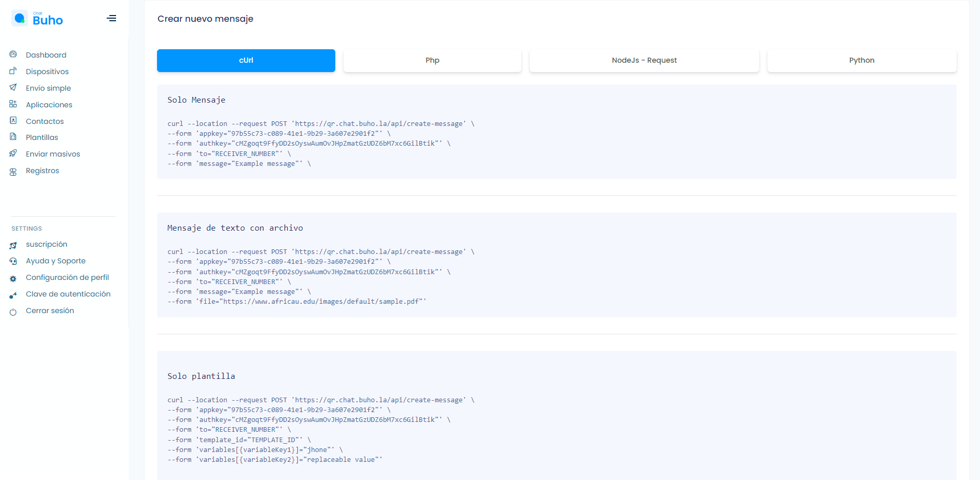The image size is (980, 480).
Task: Switch to the Python tab
Action: [861, 61]
